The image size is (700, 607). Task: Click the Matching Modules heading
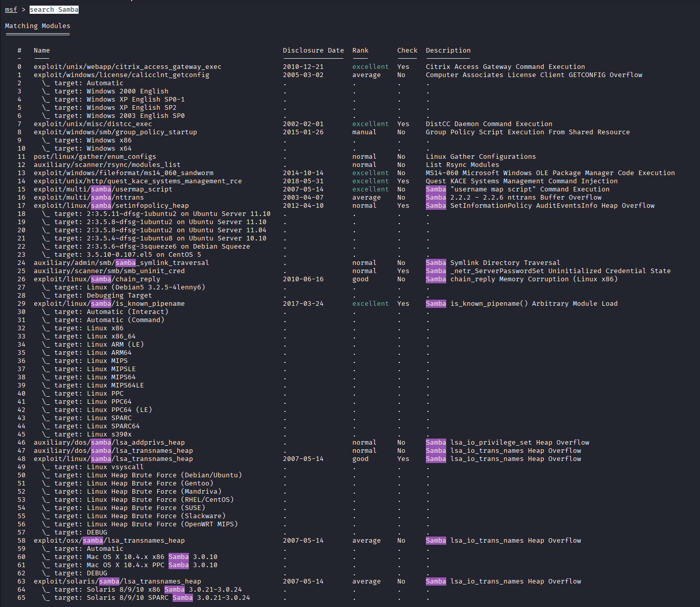click(37, 26)
